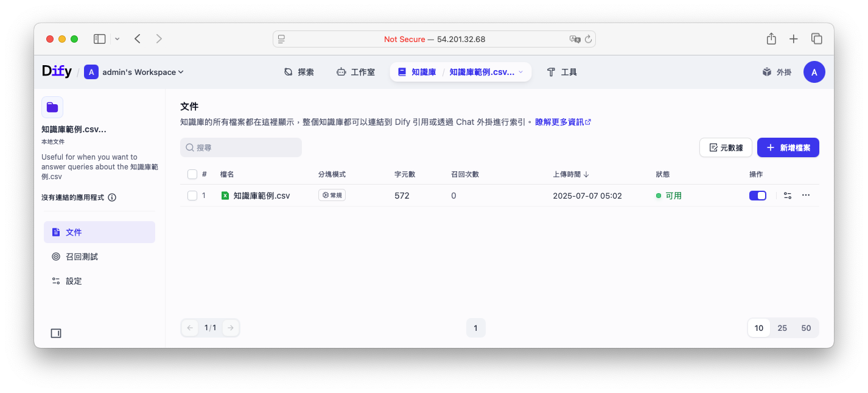Expand the 知識庫範例.csv breadcrumb dropdown
The height and width of the screenshot is (393, 868).
[x=520, y=72]
